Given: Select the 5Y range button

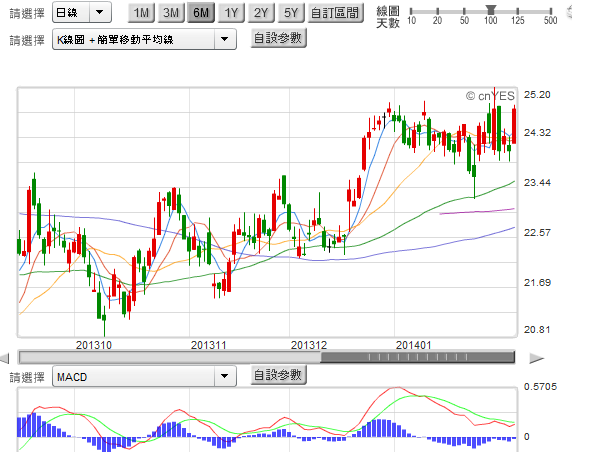Looking at the screenshot, I should [291, 13].
